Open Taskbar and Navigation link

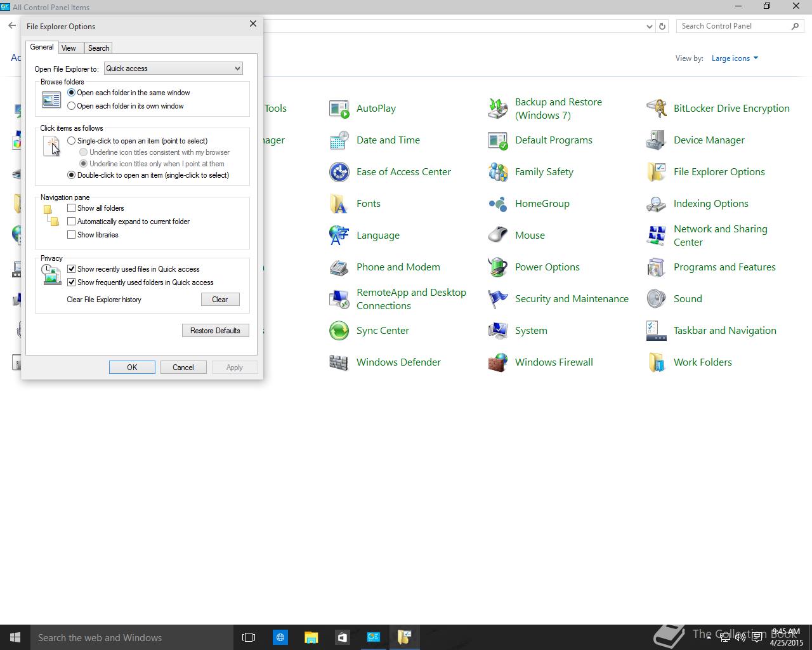pos(724,331)
